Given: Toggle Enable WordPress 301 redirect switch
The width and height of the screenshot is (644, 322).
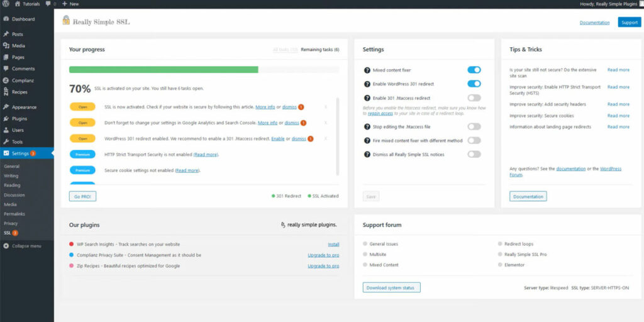Looking at the screenshot, I should (x=474, y=84).
